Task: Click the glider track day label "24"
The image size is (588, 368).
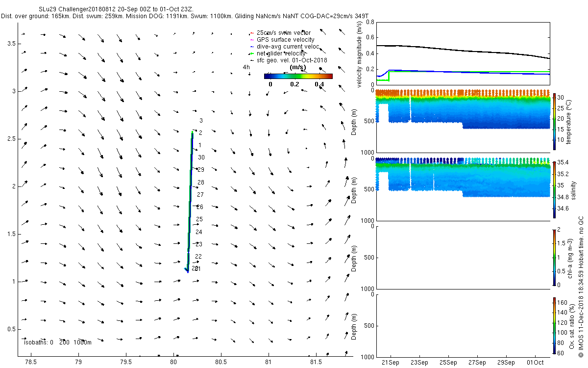Action: 199,232
